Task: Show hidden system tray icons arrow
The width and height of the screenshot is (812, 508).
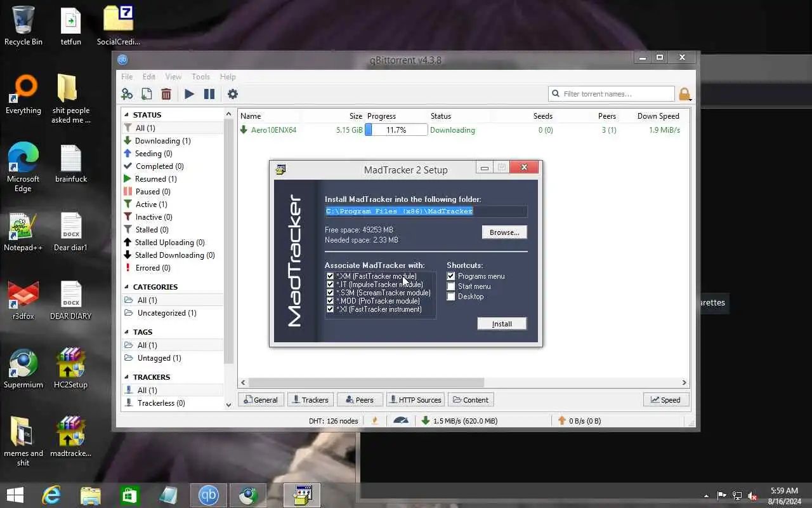Action: point(706,496)
